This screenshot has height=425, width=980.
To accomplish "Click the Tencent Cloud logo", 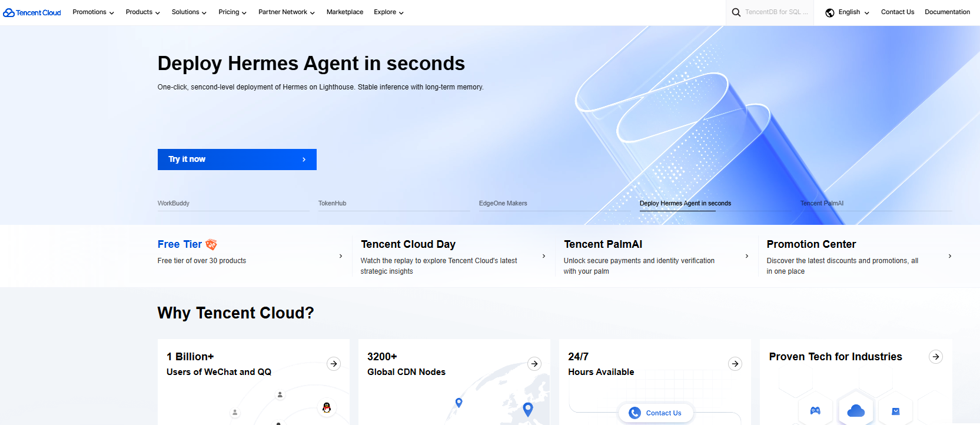I will [32, 12].
